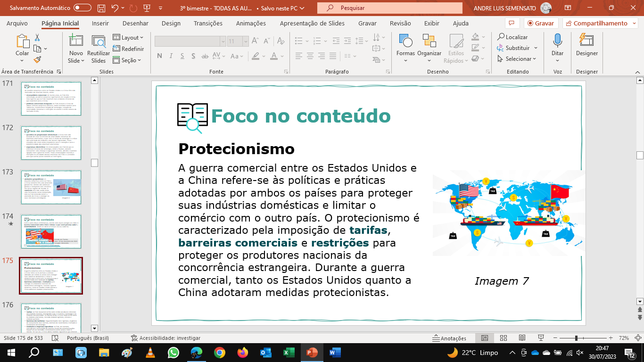Click the Gravar button

coord(541,23)
